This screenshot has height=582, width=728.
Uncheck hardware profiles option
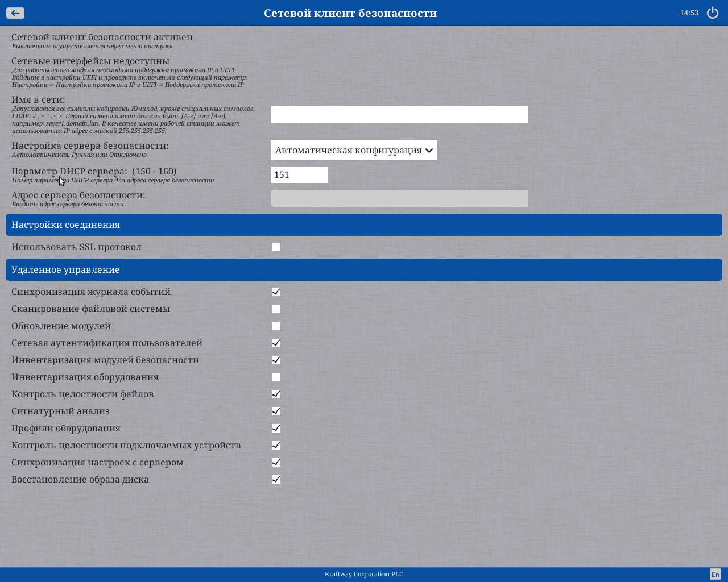tap(276, 429)
